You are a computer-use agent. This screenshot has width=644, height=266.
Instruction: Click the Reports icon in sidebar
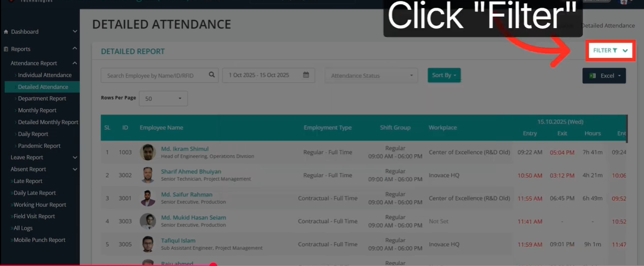pos(6,49)
